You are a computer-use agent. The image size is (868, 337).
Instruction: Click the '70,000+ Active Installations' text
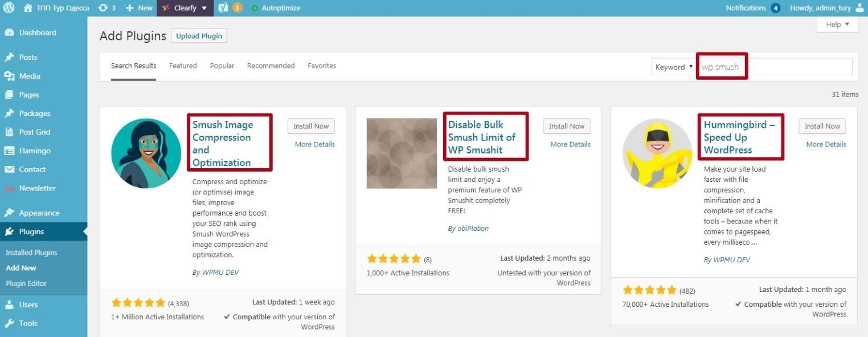click(666, 304)
